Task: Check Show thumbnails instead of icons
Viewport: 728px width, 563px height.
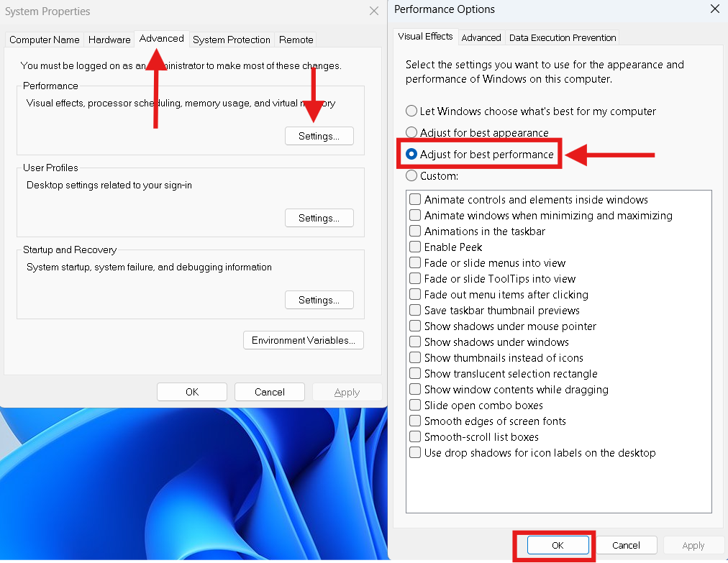Action: [415, 358]
